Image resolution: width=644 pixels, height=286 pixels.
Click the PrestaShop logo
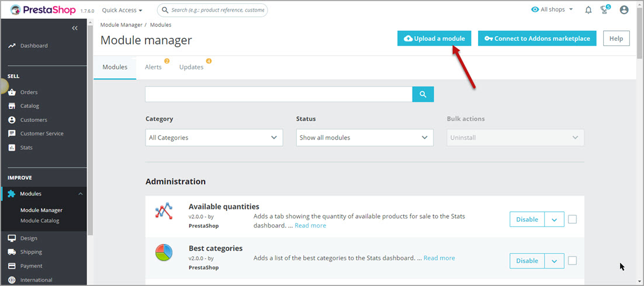pyautogui.click(x=43, y=10)
